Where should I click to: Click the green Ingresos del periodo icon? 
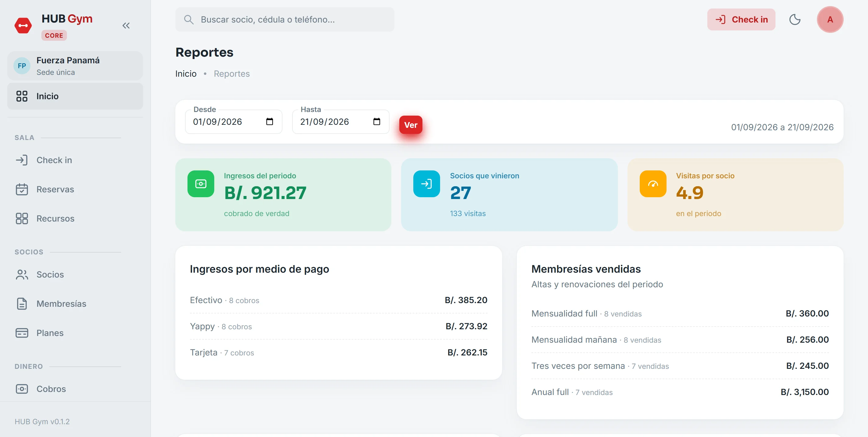201,184
